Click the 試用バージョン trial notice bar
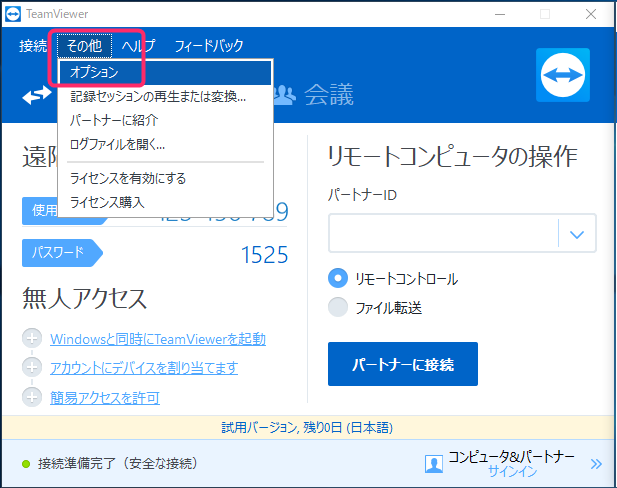 (x=308, y=428)
